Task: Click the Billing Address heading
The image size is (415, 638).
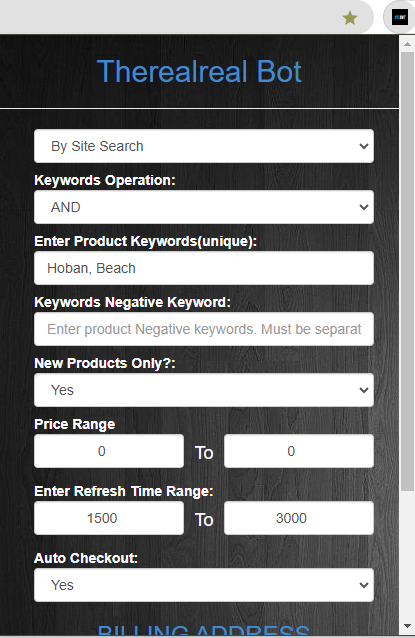Action: click(203, 631)
